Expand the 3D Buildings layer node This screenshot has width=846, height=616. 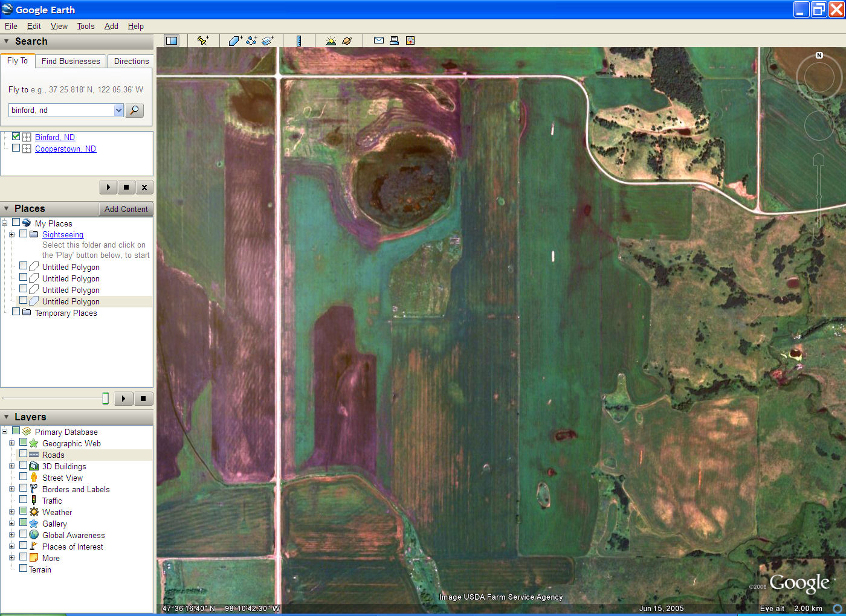(11, 466)
